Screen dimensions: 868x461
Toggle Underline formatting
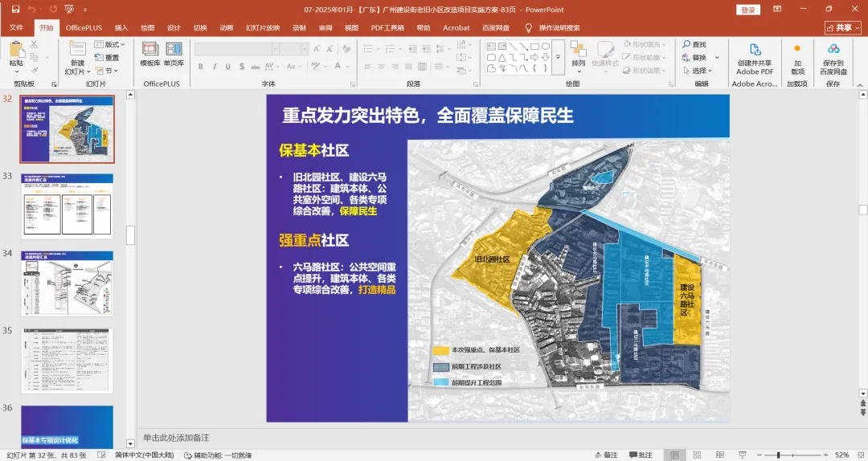pos(228,67)
